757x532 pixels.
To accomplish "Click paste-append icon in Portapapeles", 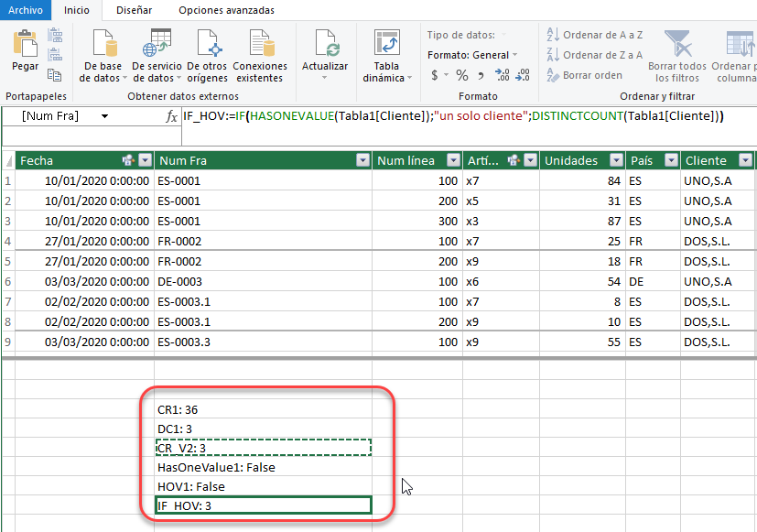I will pos(55,35).
